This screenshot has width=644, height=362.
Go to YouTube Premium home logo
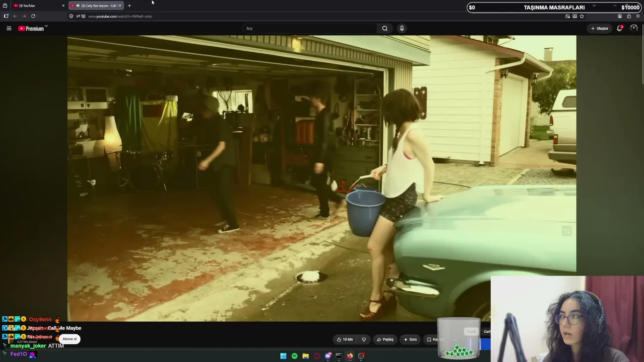(x=31, y=29)
